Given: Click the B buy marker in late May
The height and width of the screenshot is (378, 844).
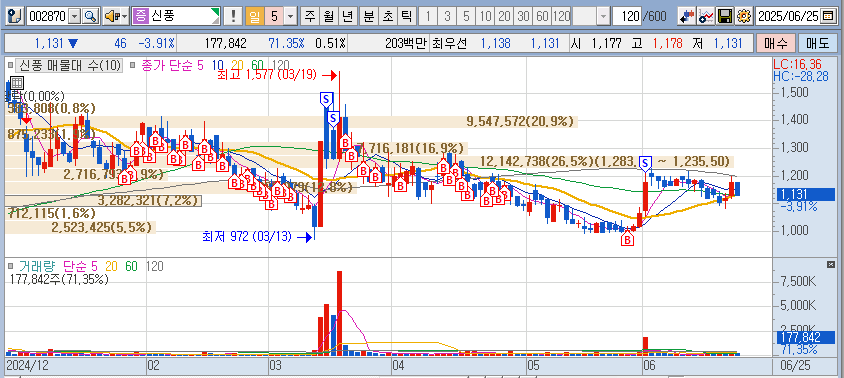Looking at the screenshot, I should pos(628,240).
